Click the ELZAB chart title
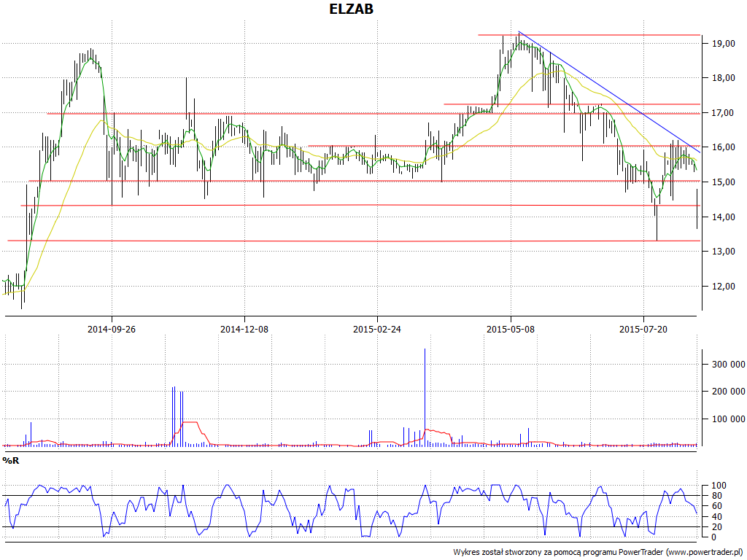 [351, 9]
